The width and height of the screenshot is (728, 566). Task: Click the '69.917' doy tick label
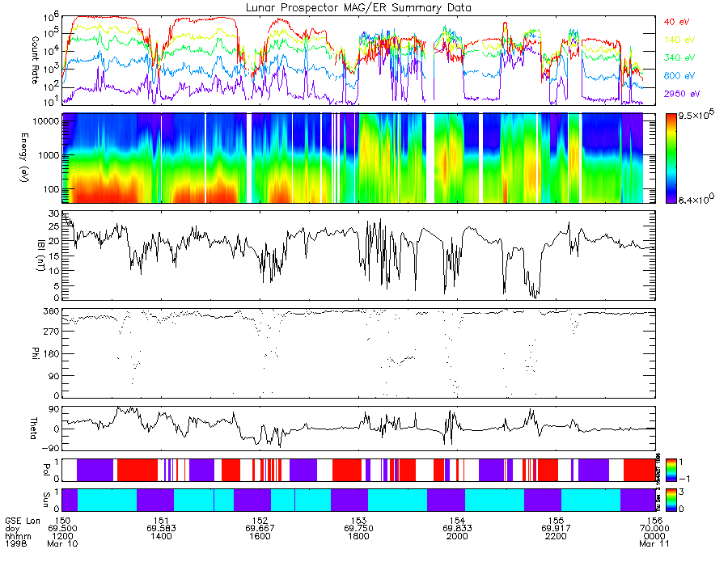pos(556,529)
